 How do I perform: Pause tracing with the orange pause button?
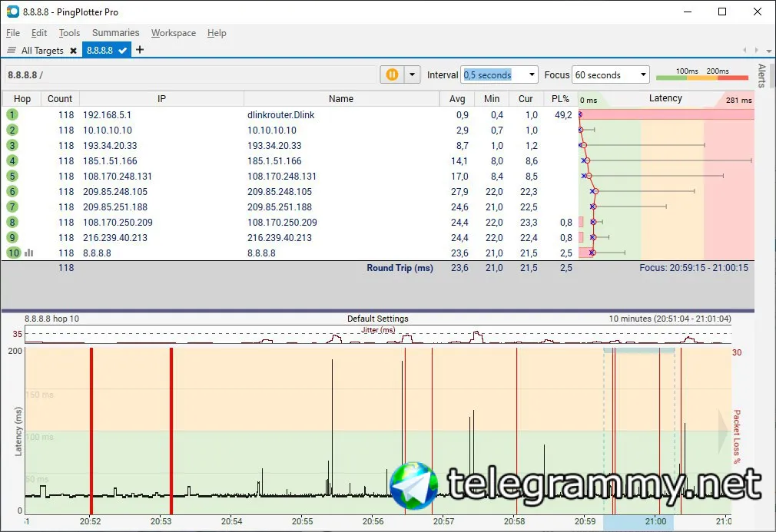392,74
